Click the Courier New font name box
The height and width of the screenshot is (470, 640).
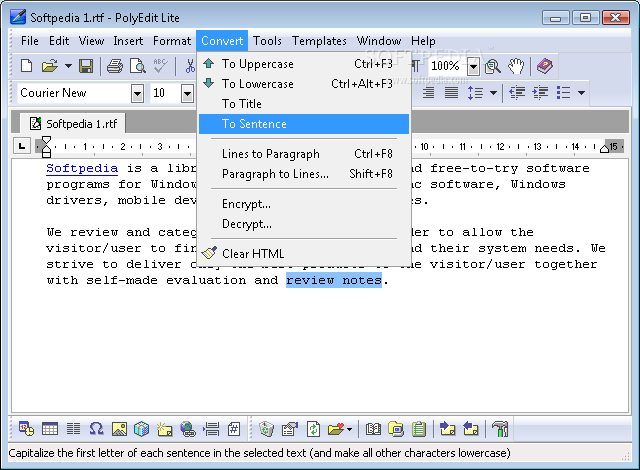(x=75, y=93)
